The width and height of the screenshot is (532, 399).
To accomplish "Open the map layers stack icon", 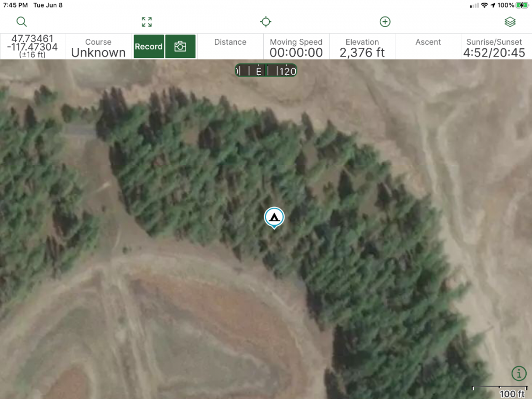I will coord(510,22).
